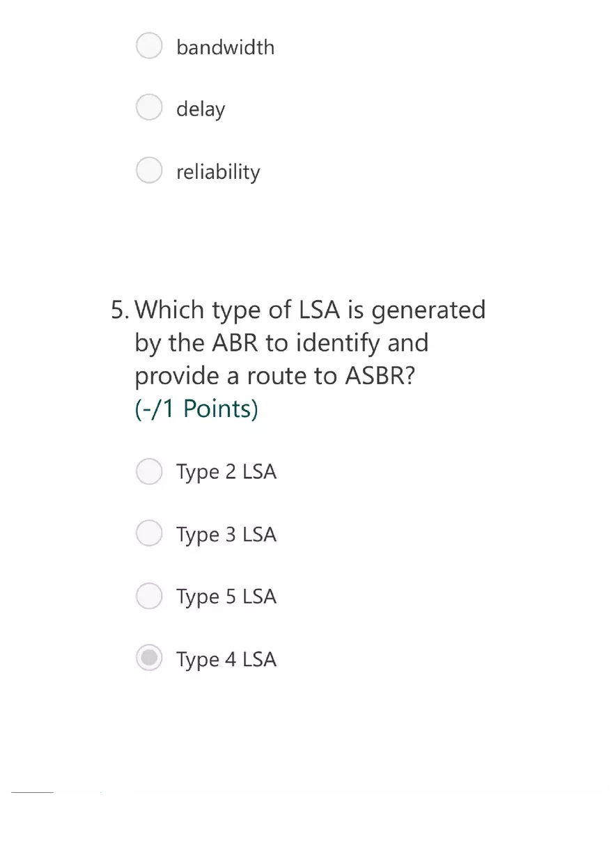Mark the reliability radio button

pos(149,171)
